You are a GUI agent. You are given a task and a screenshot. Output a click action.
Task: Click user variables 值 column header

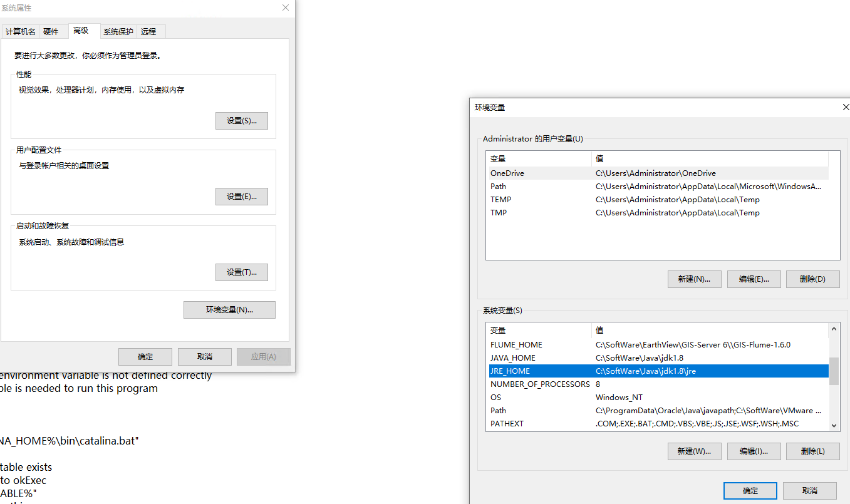(710, 159)
